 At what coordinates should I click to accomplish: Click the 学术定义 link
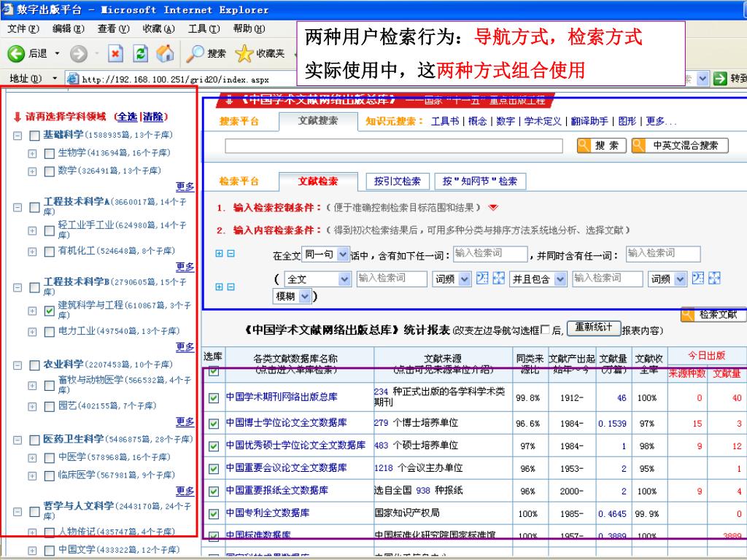[543, 122]
